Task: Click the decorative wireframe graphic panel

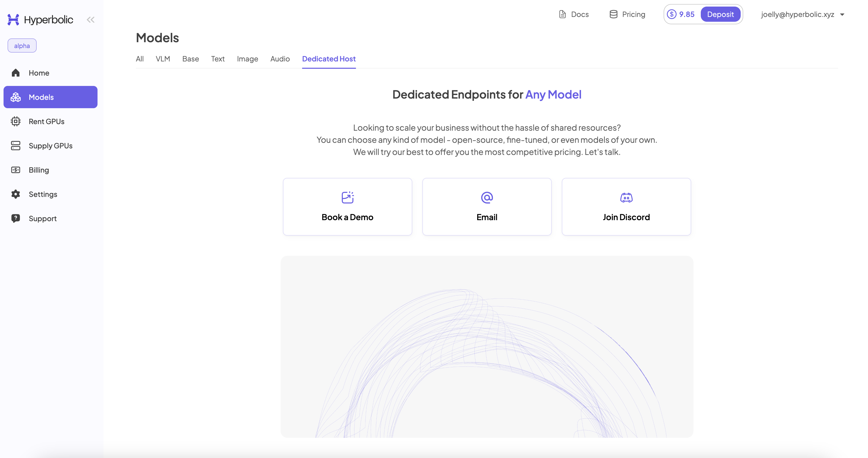Action: (x=487, y=347)
